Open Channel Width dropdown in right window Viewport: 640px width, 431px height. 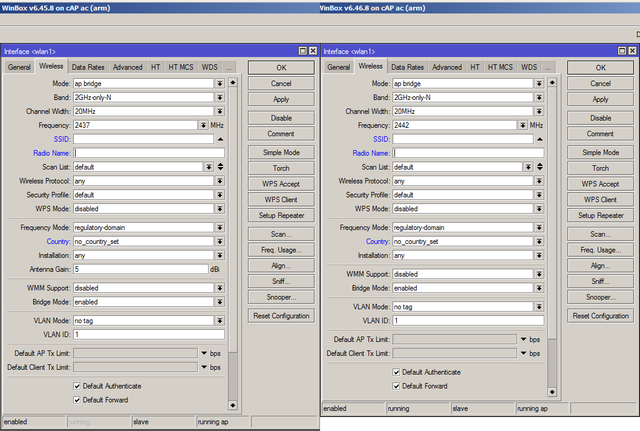click(539, 111)
